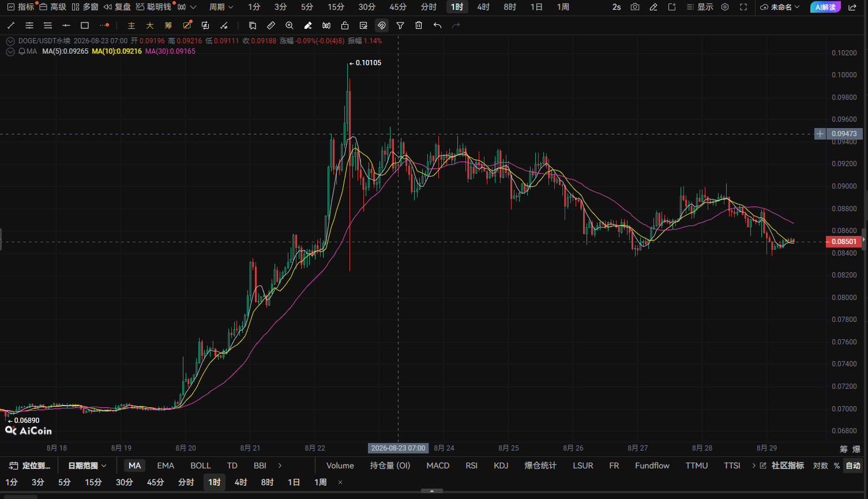Screen dimensions: 868x499
Task: Click the pencil edit icon in top bar
Action: click(653, 7)
